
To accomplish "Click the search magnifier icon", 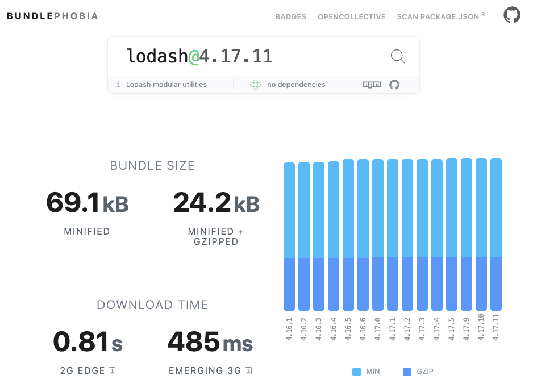I will pyautogui.click(x=398, y=56).
